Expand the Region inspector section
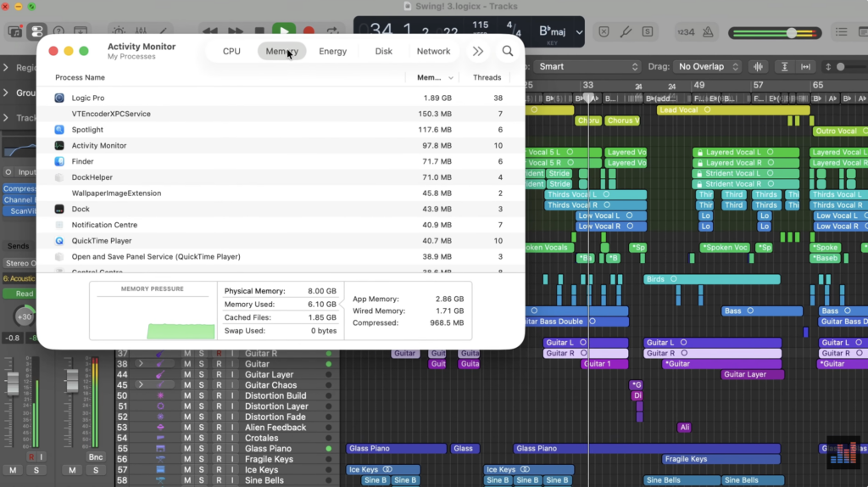This screenshot has height=487, width=868. 6,68
